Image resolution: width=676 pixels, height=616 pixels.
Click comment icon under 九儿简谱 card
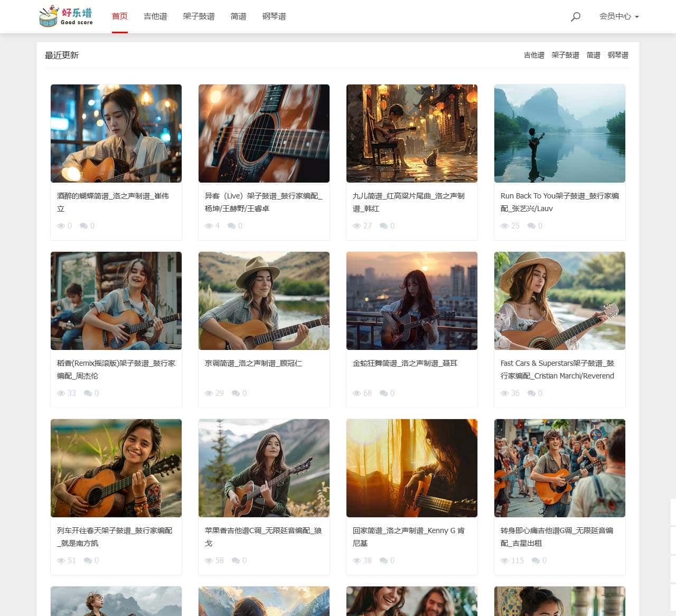383,226
